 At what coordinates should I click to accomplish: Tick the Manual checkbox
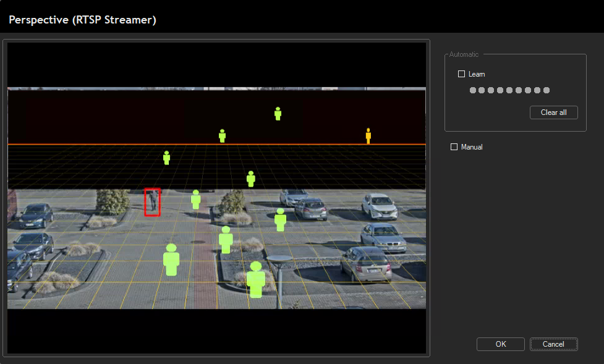pos(454,146)
